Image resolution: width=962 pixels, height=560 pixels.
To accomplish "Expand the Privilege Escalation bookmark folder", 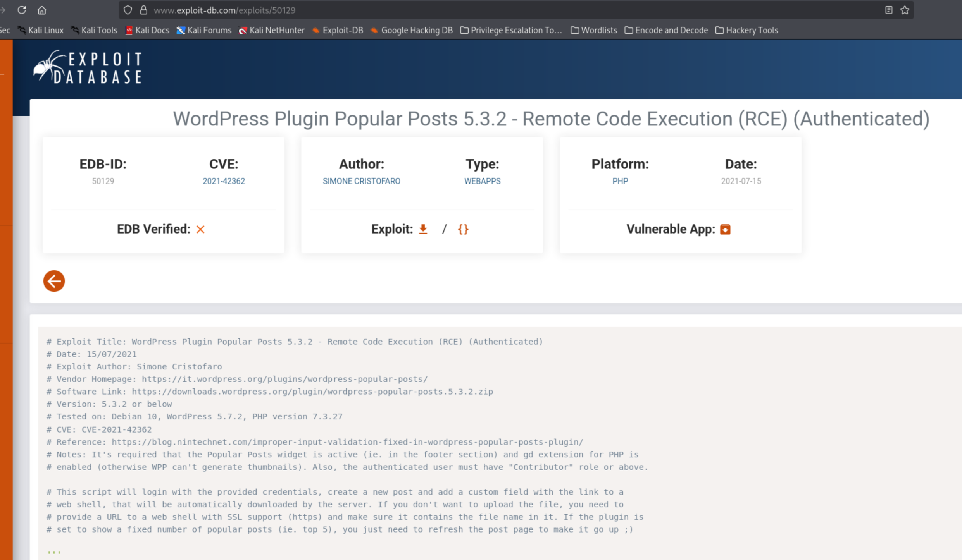I will click(x=511, y=30).
